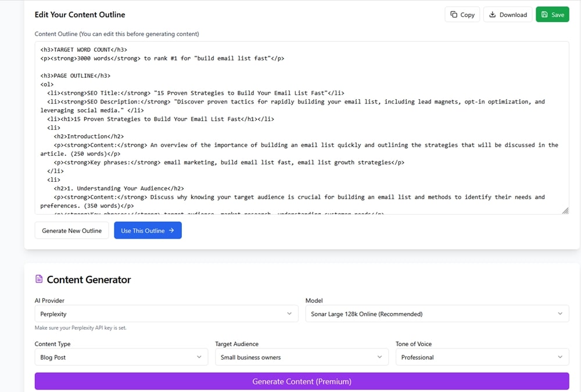Click the Edit Your Content Outline heading
The height and width of the screenshot is (392, 581).
(80, 15)
